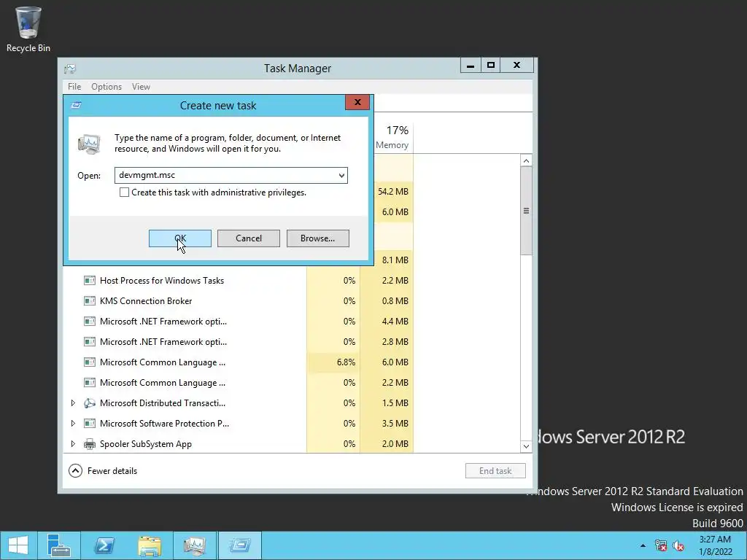747x560 pixels.
Task: Select Microsoft .NET Framework row with 4.4 MB
Action: pos(239,322)
